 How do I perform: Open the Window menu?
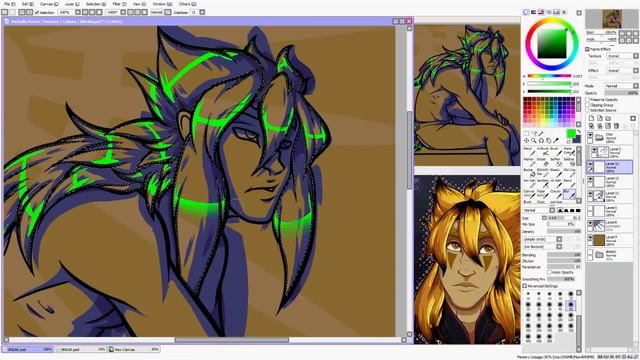coord(162,4)
